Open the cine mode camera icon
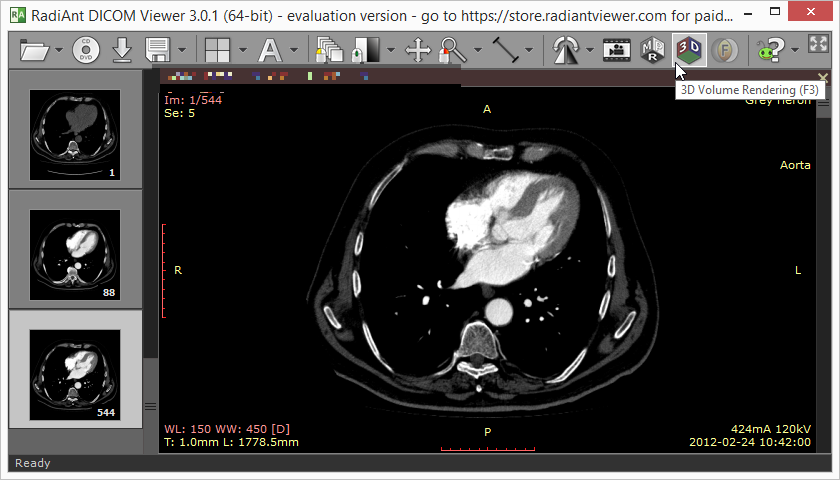Viewport: 840px width, 480px height. click(617, 50)
